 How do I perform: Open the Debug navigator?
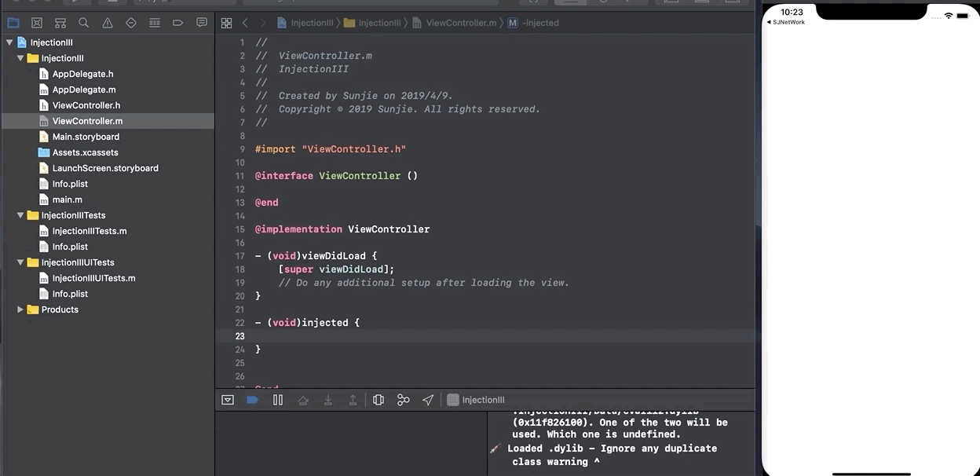coord(155,23)
